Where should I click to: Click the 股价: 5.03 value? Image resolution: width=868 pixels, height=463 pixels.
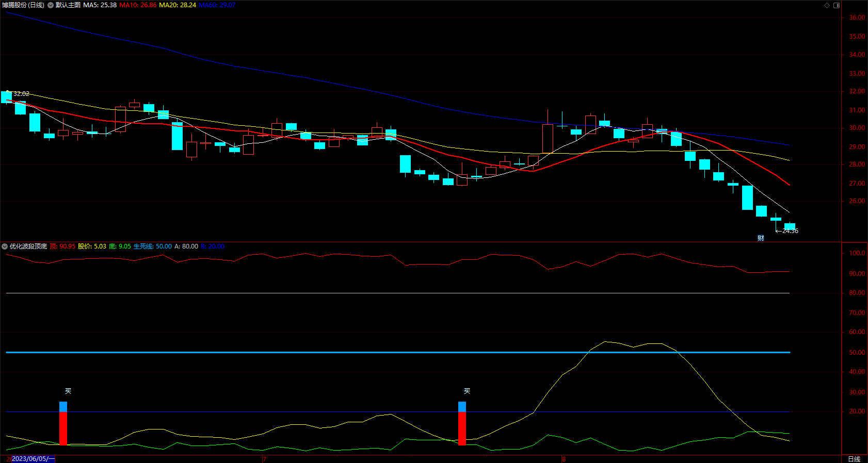coord(92,246)
